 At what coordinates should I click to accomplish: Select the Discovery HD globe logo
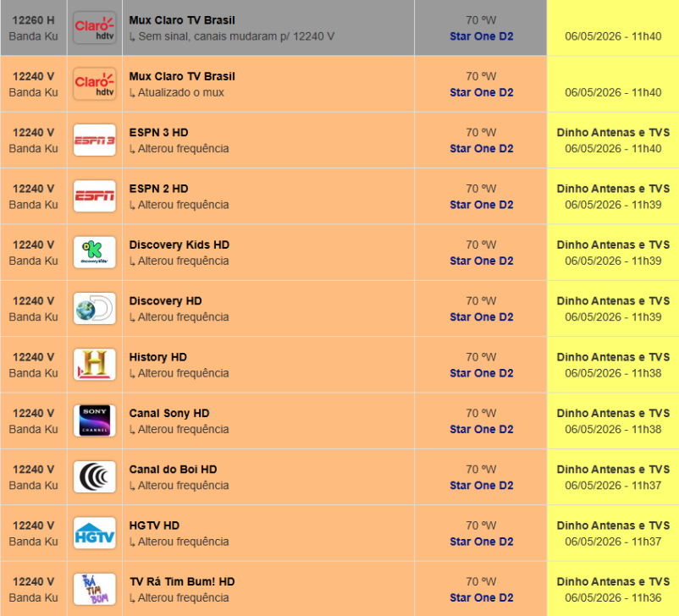pos(95,309)
